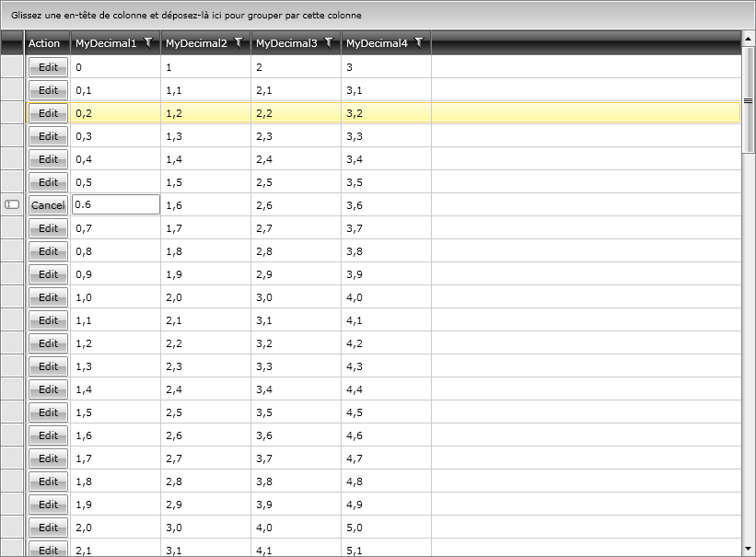
Task: Edit the row starting with 1,1
Action: tap(48, 320)
